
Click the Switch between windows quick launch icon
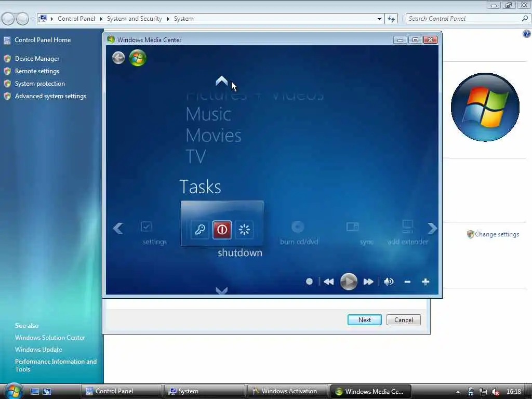click(47, 392)
